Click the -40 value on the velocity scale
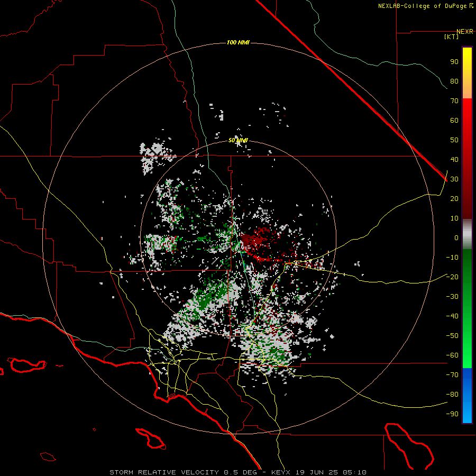This screenshot has height=476, width=476. click(x=452, y=316)
